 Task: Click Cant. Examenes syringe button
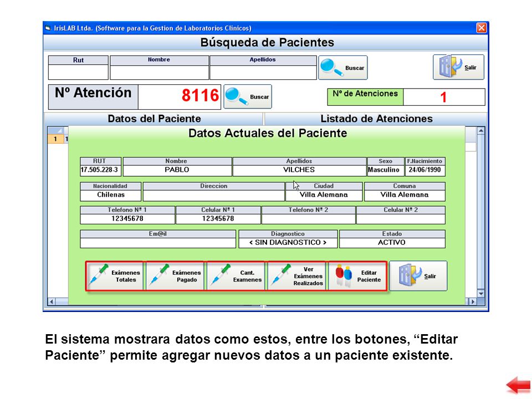pyautogui.click(x=236, y=276)
